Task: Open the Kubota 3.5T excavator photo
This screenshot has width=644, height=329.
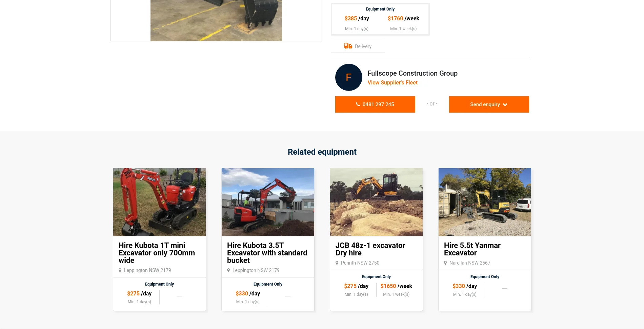Action: click(x=268, y=202)
